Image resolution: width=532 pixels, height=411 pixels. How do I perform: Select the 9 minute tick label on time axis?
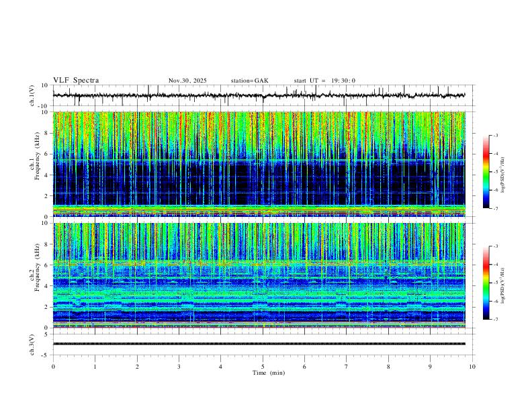pyautogui.click(x=430, y=367)
